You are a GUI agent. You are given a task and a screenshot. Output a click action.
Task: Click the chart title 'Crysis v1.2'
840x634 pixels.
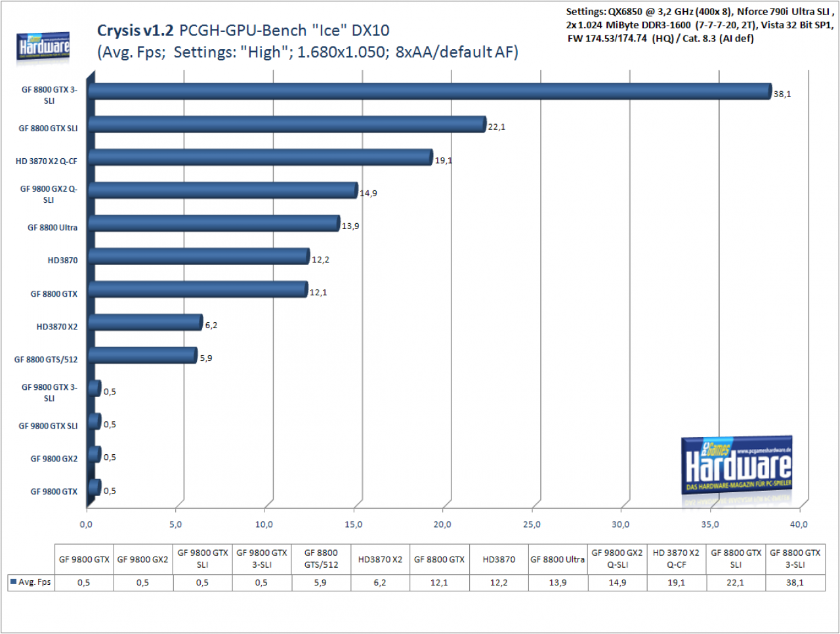coord(135,31)
